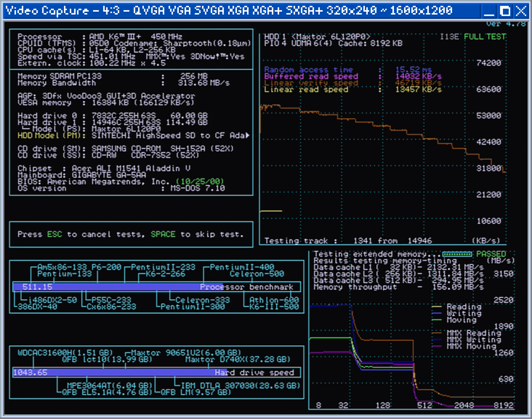Select the "74200" graph axis label
532x419 pixels.
point(489,63)
